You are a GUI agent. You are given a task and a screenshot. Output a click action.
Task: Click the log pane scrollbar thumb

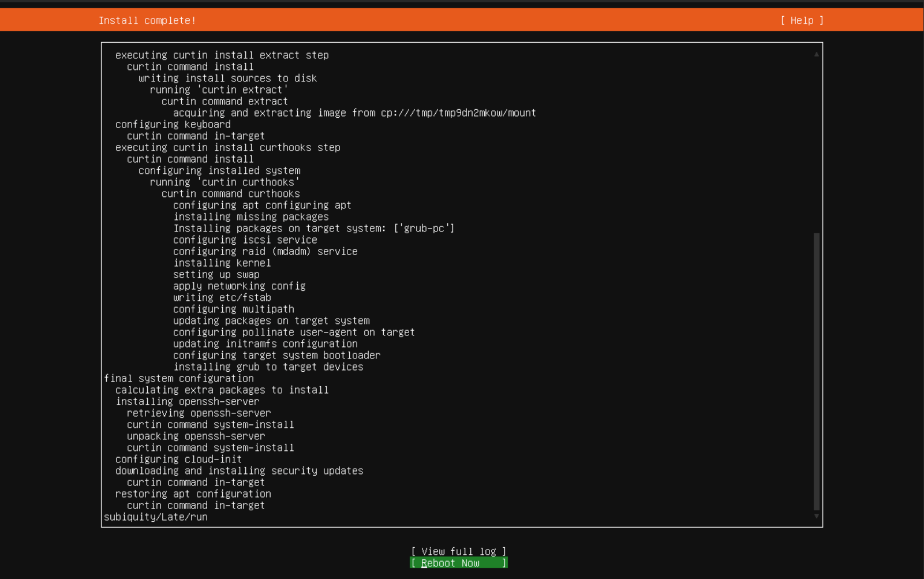point(816,372)
